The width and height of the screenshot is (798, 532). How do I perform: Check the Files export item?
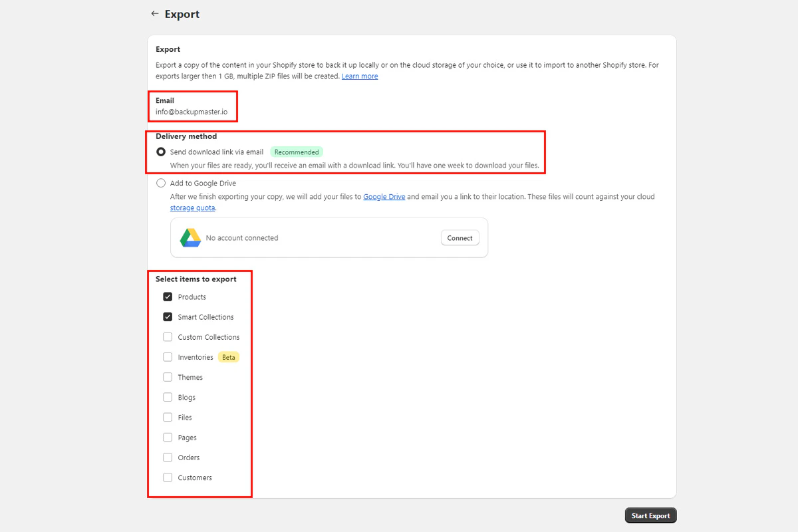168,417
